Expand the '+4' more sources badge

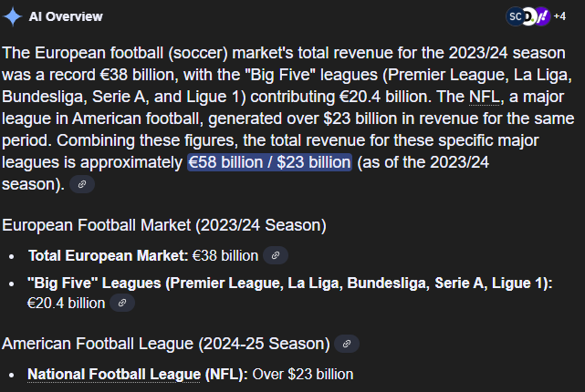coord(559,16)
